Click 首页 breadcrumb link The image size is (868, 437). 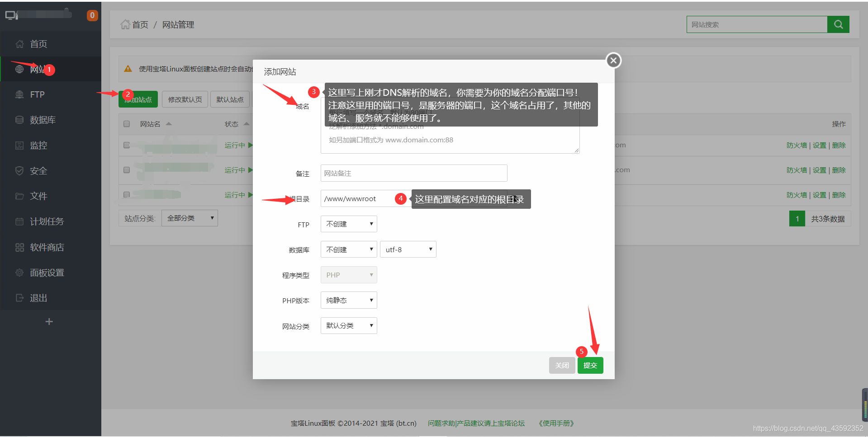point(140,24)
